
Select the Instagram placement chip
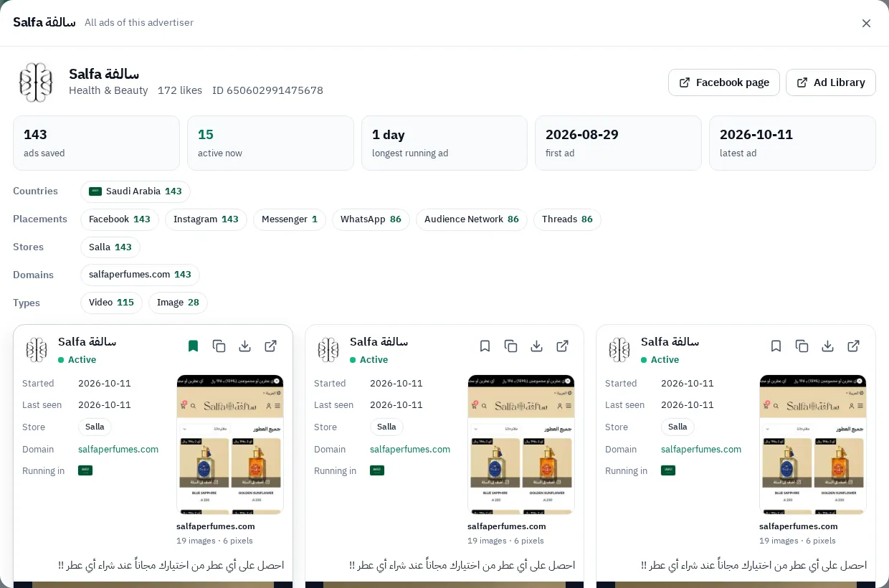(206, 219)
